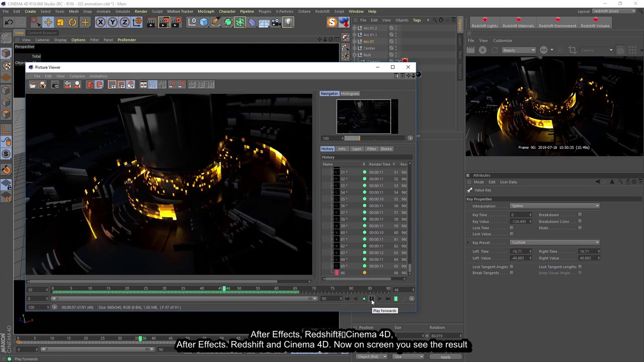
Task: Go to last frame in Picture Viewer
Action: click(388, 299)
